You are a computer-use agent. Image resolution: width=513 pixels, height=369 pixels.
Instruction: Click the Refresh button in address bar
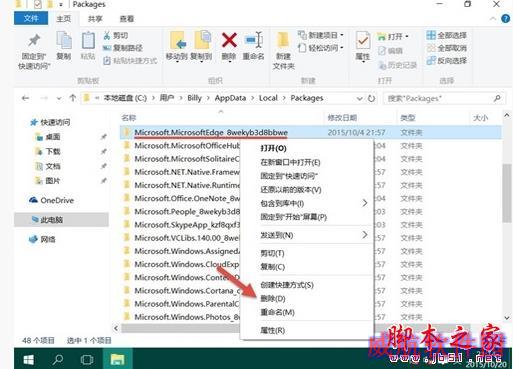point(371,98)
